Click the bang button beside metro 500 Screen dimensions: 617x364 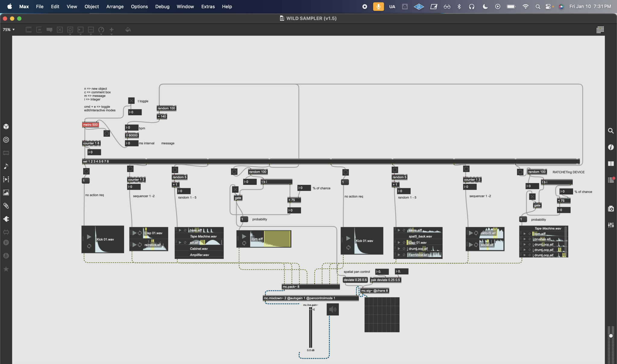point(107,133)
